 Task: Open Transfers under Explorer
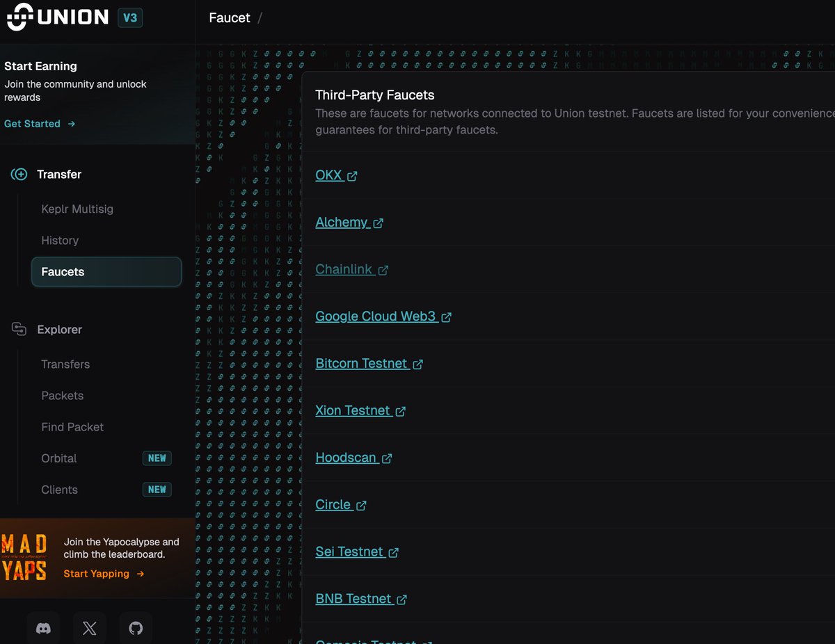(x=65, y=364)
